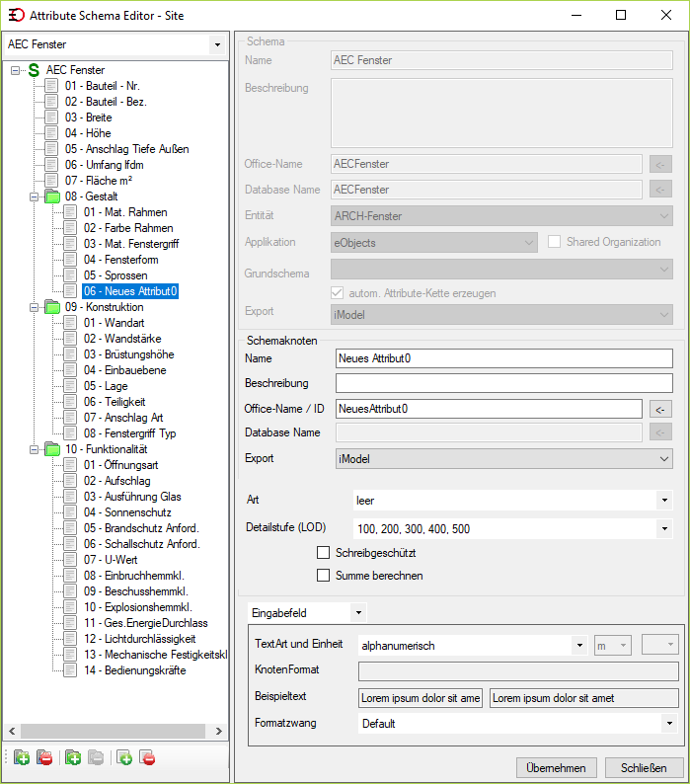Image resolution: width=690 pixels, height=784 pixels.
Task: Open the Formatzwang Default dropdown
Action: (x=669, y=724)
